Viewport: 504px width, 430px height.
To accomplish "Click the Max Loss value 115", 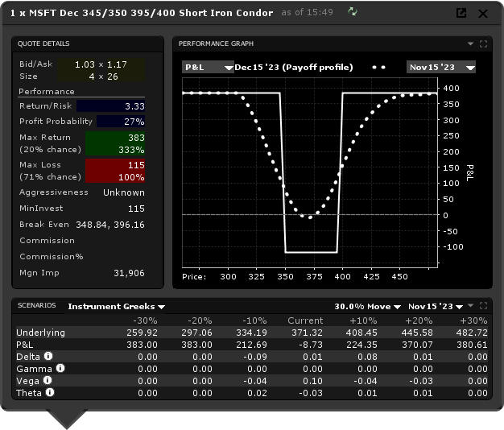I will (136, 165).
